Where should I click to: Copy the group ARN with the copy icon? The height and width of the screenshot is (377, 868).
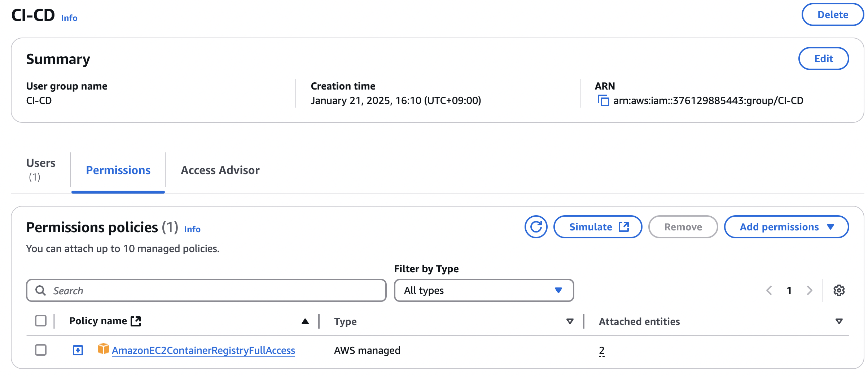(x=603, y=100)
